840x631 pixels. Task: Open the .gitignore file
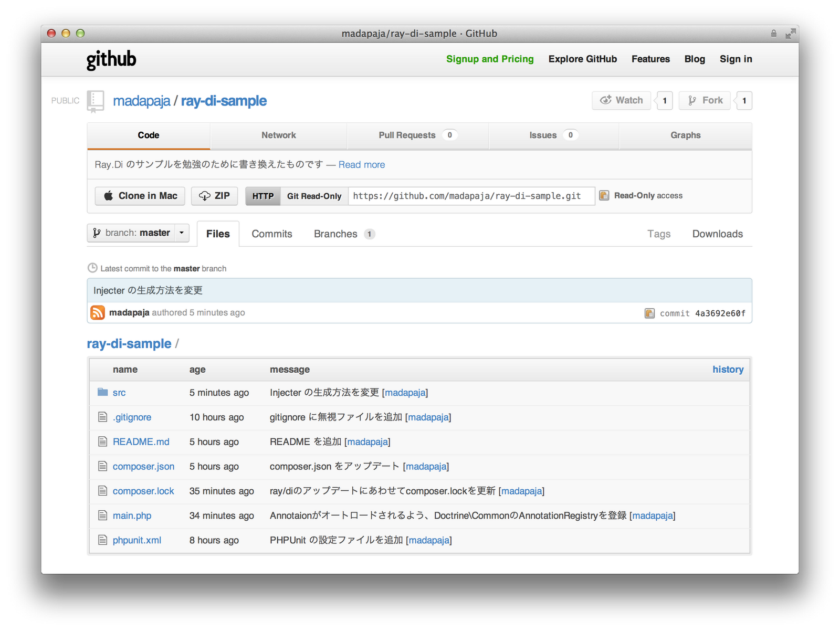[132, 417]
